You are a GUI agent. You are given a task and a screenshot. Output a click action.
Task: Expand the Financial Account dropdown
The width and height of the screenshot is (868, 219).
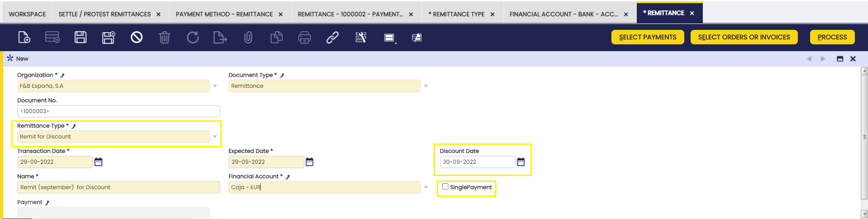pyautogui.click(x=426, y=187)
